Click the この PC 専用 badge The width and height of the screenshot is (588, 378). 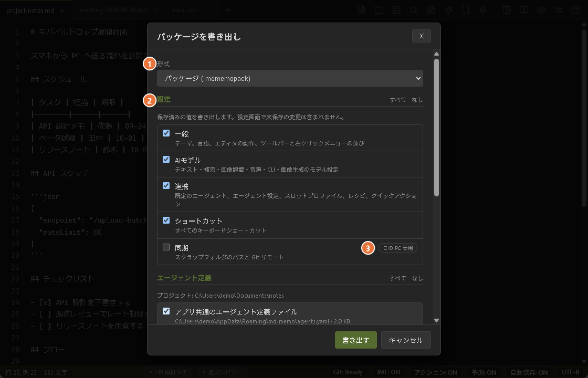tap(398, 248)
